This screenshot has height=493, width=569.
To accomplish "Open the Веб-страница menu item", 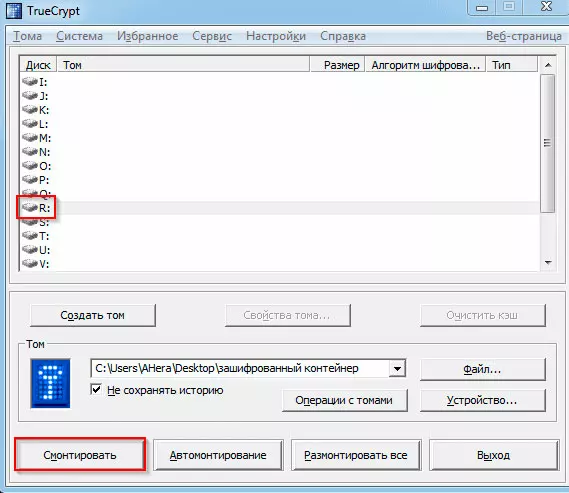I will pyautogui.click(x=524, y=36).
